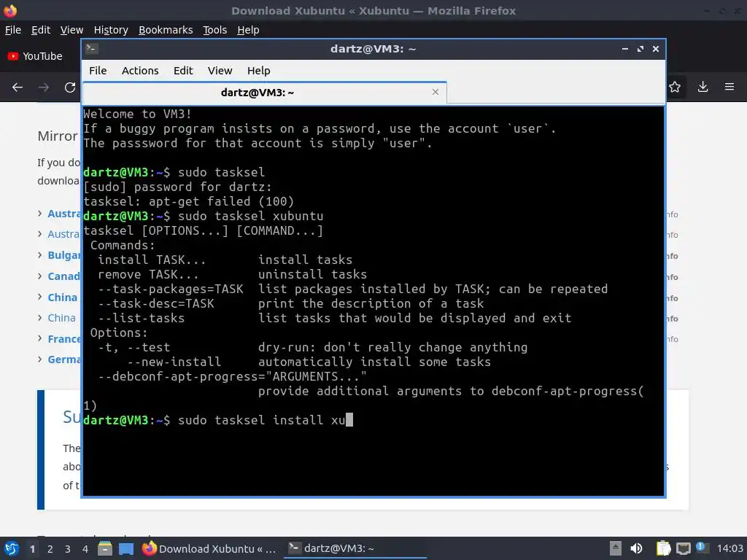Viewport: 747px width, 560px height.
Task: Open Firefox Bookmarks menu
Action: (166, 30)
